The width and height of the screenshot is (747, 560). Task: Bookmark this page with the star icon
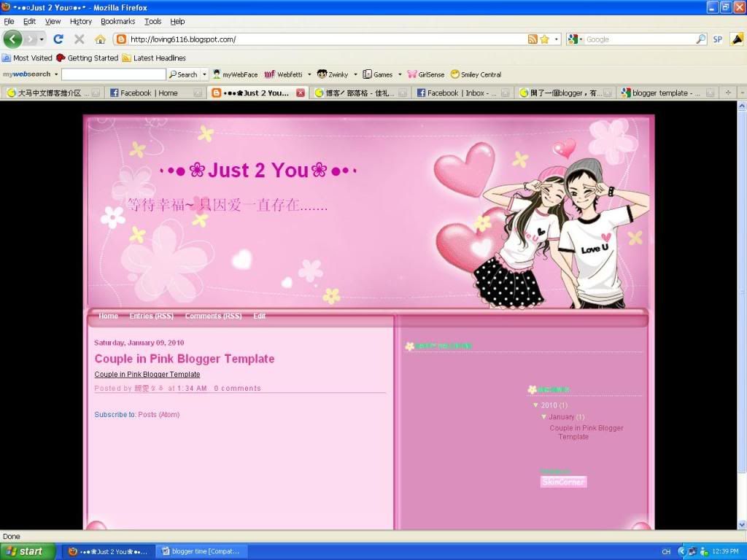(x=544, y=39)
